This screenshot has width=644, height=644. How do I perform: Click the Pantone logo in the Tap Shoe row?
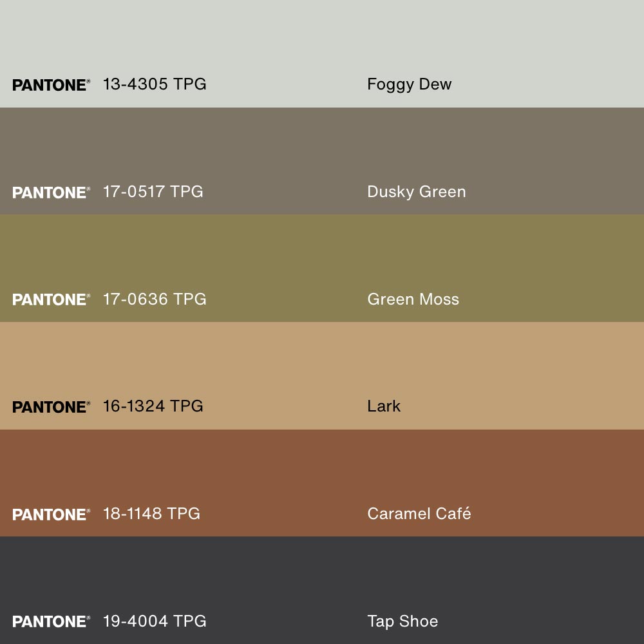tap(51, 621)
